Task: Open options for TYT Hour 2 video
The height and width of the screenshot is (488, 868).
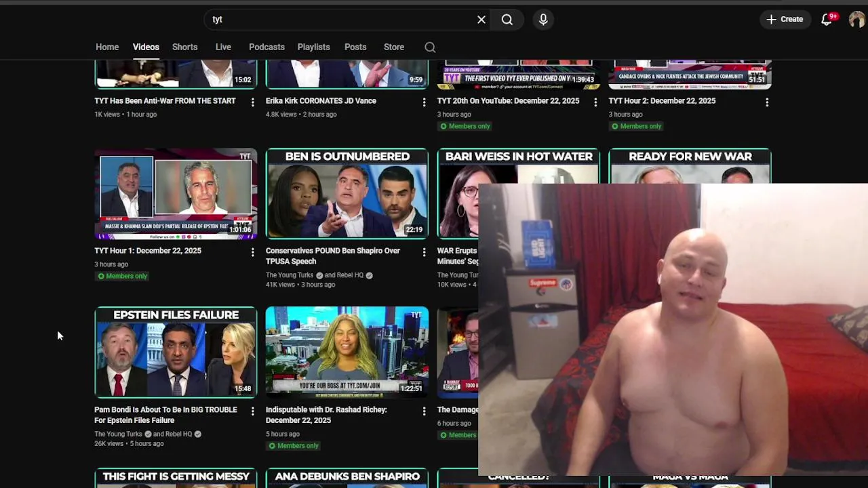Action: tap(767, 102)
